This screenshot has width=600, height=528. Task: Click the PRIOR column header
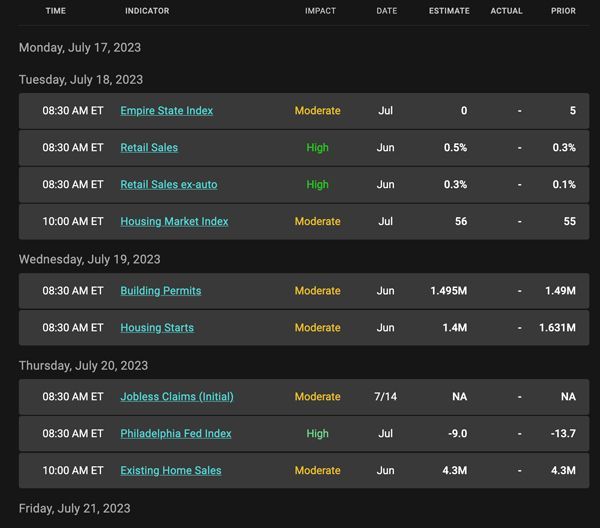click(x=563, y=11)
